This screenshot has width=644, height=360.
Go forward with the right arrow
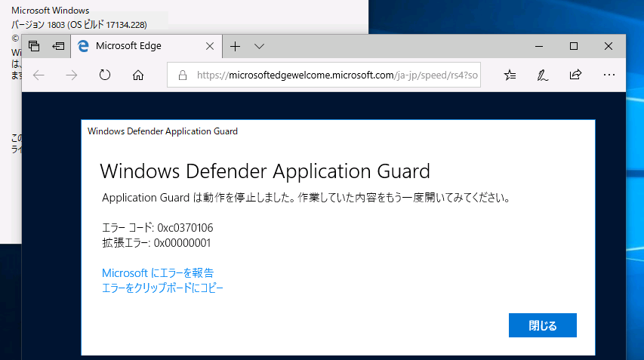point(72,75)
